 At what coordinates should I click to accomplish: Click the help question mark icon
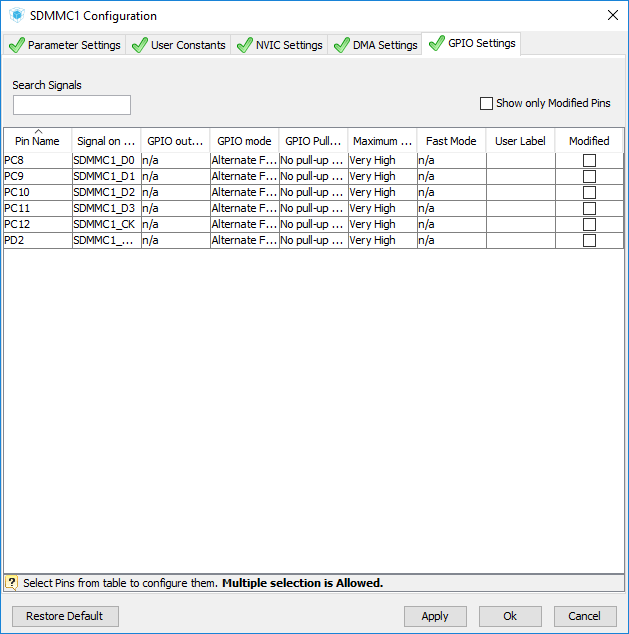coord(11,583)
